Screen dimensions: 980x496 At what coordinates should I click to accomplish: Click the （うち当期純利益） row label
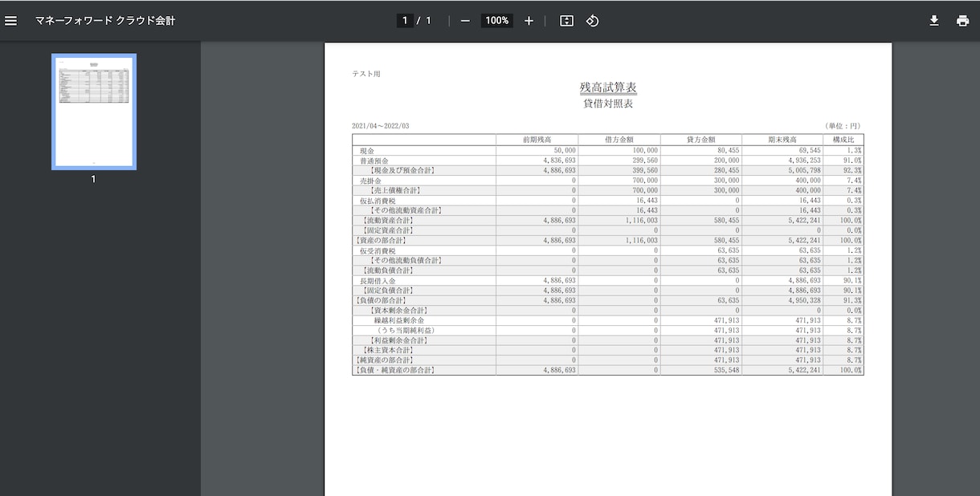coord(406,330)
